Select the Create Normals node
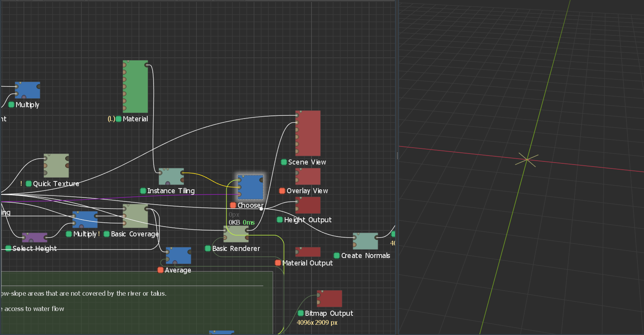644x335 pixels. click(x=365, y=241)
